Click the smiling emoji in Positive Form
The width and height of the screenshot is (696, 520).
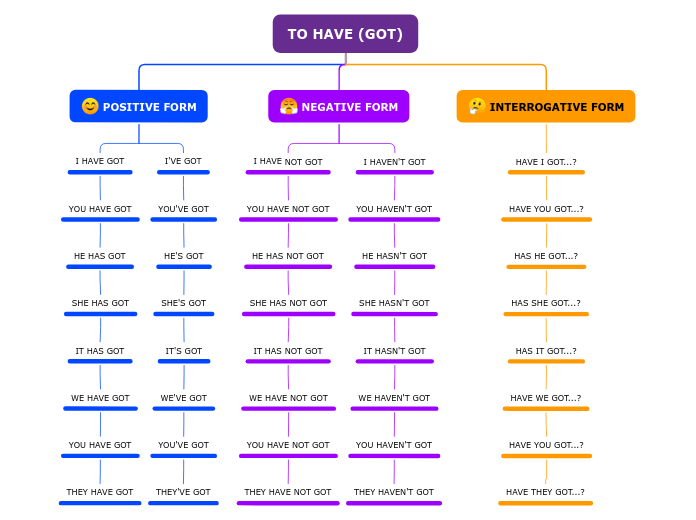coord(90,106)
